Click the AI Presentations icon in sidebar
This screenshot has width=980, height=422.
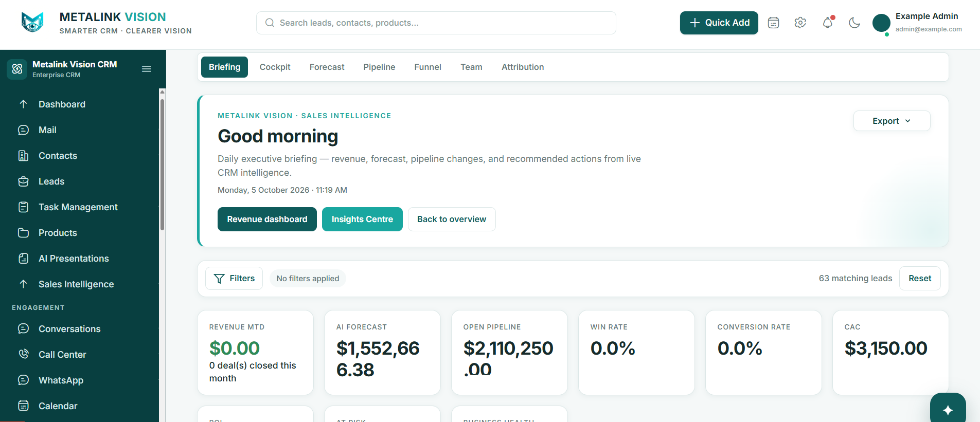pos(23,258)
